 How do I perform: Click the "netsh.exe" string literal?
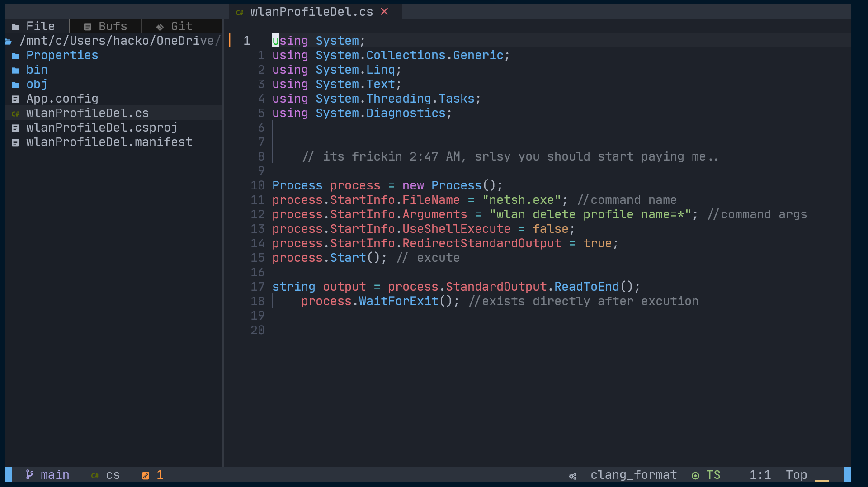[x=522, y=200]
